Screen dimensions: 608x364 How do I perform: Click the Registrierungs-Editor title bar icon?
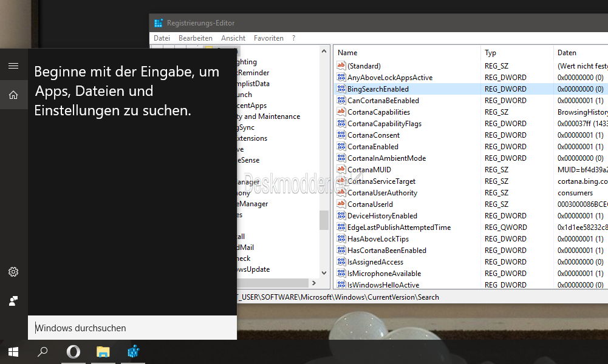[x=158, y=23]
